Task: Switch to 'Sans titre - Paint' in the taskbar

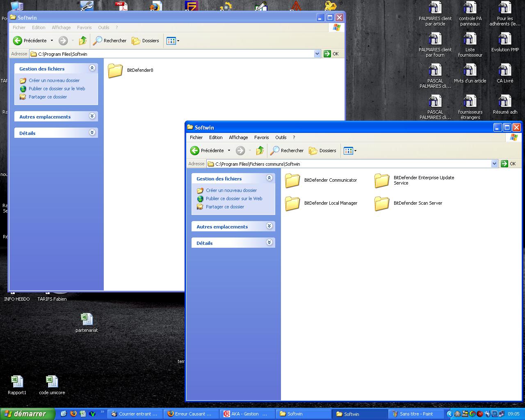Action: point(416,414)
